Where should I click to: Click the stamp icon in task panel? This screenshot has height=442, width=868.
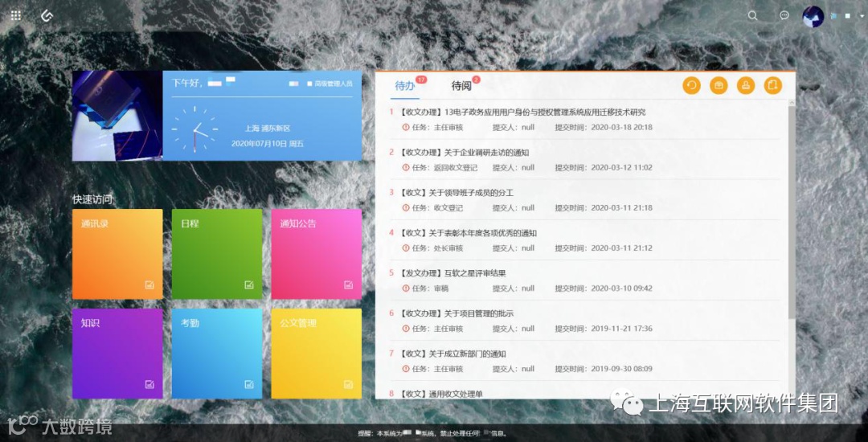click(x=746, y=85)
